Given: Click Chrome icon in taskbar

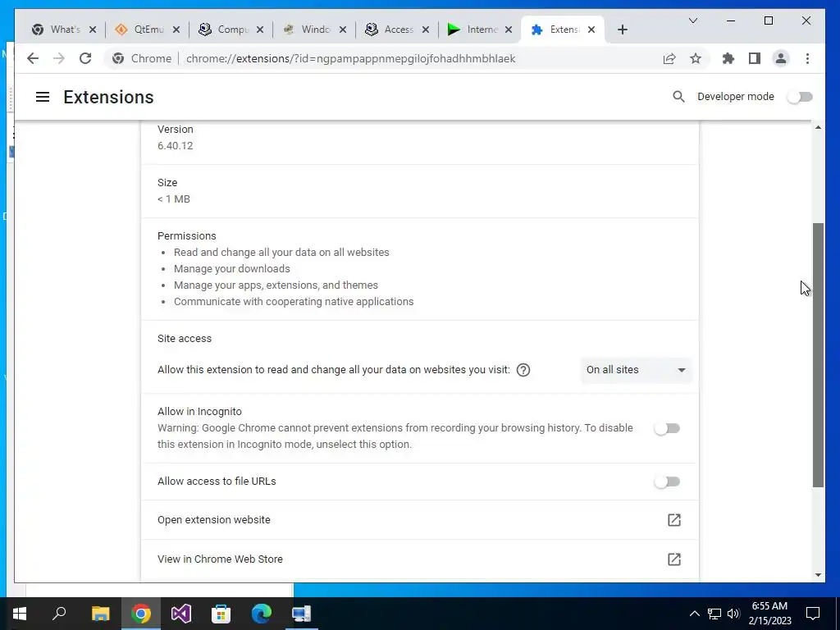Looking at the screenshot, I should [141, 614].
